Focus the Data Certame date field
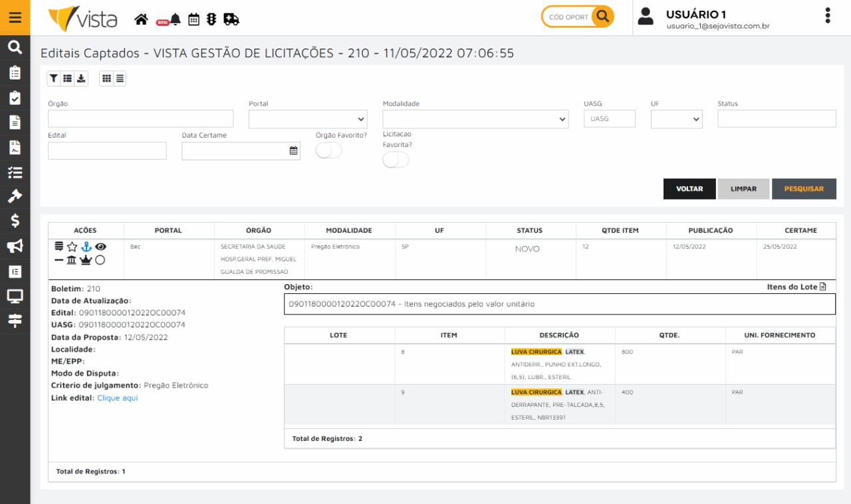The image size is (851, 504). click(x=241, y=151)
